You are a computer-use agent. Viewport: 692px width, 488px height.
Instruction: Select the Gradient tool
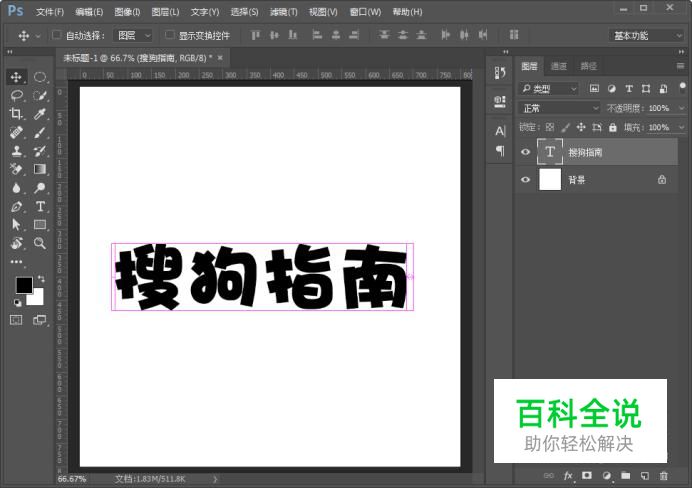coord(40,169)
